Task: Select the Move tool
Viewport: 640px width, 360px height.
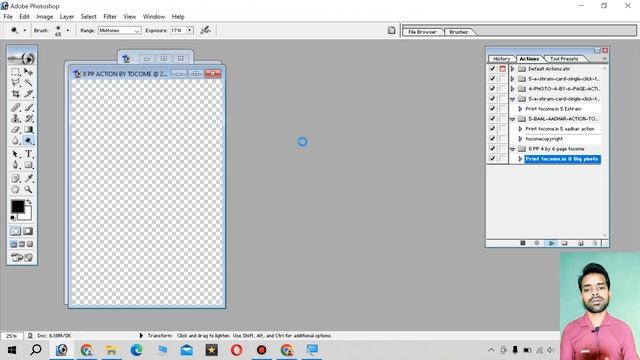Action: tap(28, 72)
